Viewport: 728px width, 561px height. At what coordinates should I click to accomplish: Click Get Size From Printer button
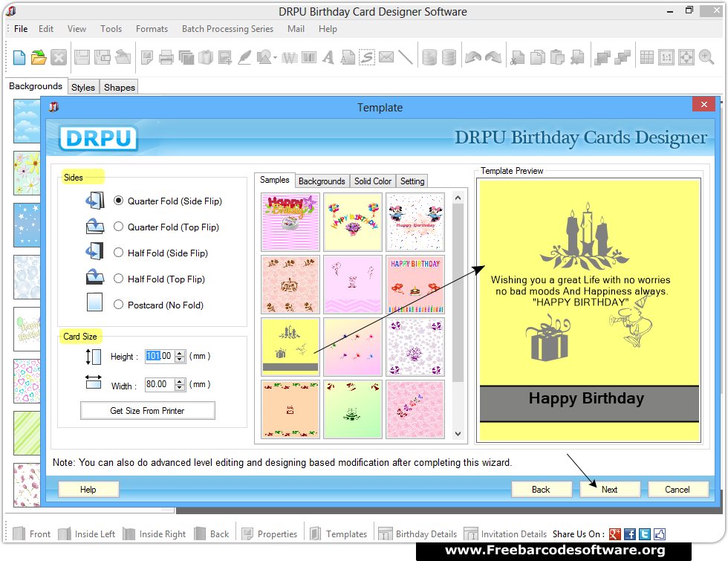pyautogui.click(x=147, y=410)
